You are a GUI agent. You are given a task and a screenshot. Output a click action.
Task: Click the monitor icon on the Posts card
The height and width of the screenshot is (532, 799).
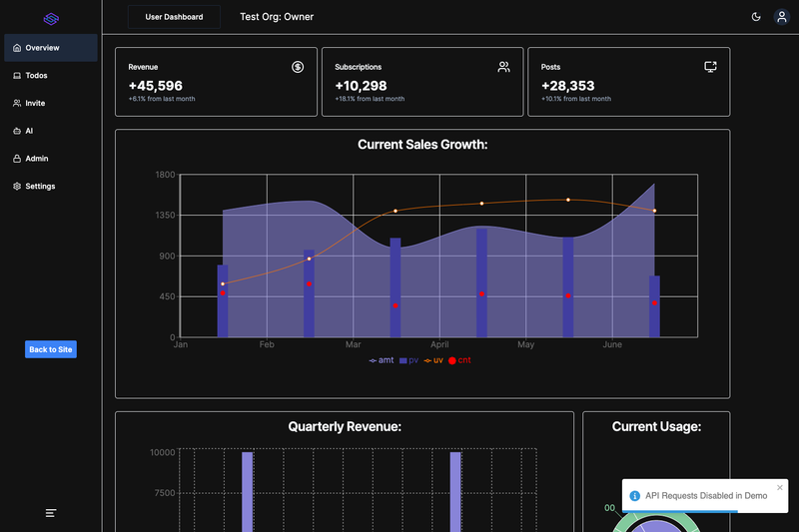click(710, 67)
